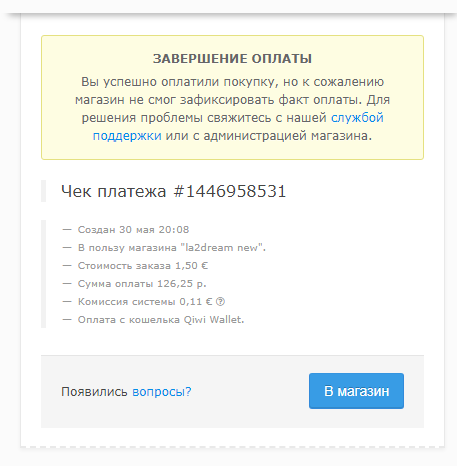Click the «Qiwi Wallet» payment method name
Image resolution: width=457 pixels, height=466 pixels.
click(214, 320)
